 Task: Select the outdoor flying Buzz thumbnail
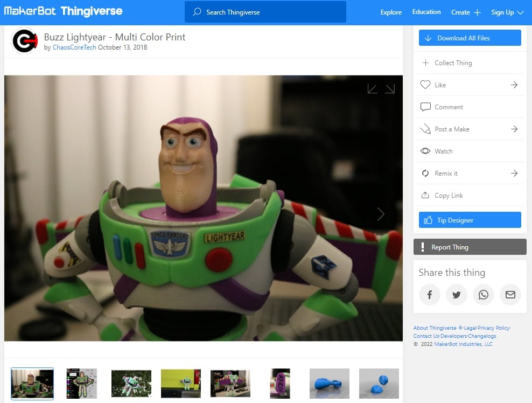click(x=131, y=384)
